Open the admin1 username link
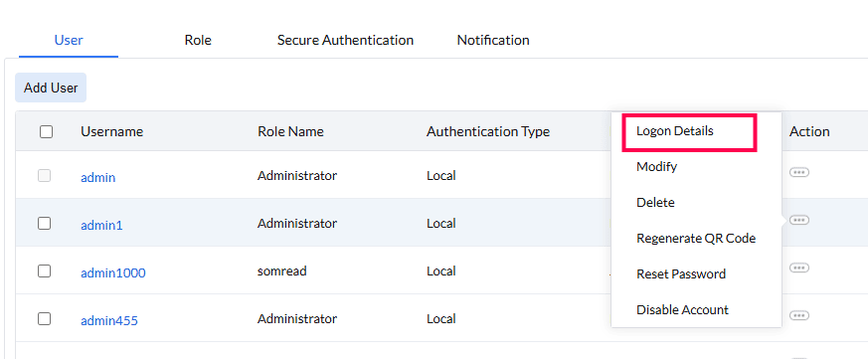This screenshot has width=868, height=359. pos(101,226)
